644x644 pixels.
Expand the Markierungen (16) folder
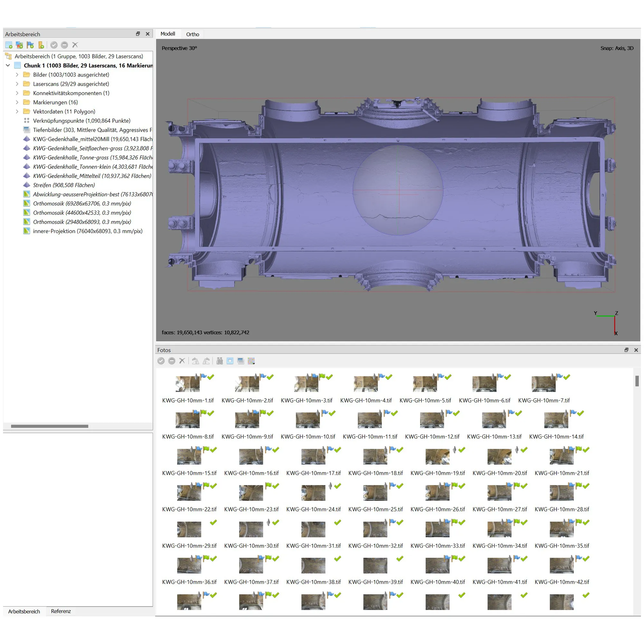coord(17,102)
